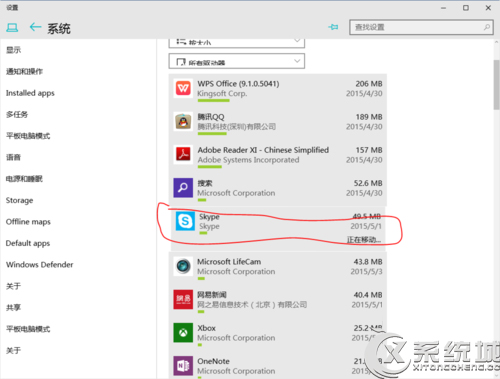
Task: Select the Skype app name
Action: [209, 217]
